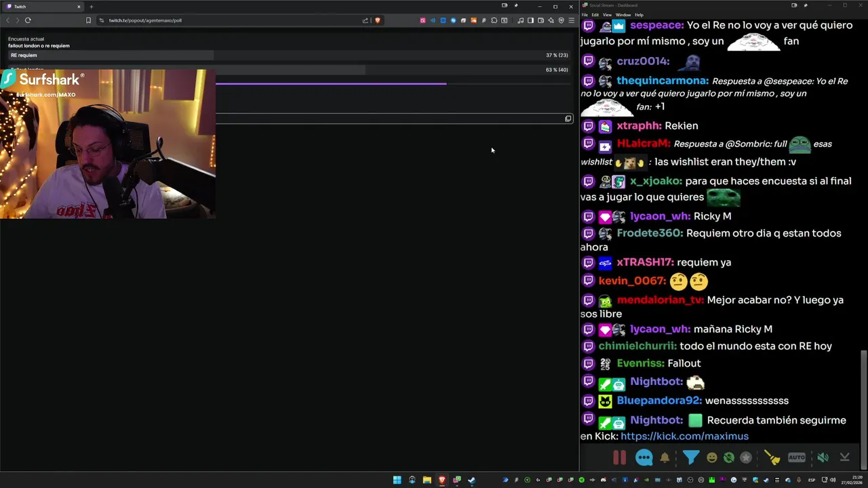Open the music note media control icon

click(x=521, y=20)
